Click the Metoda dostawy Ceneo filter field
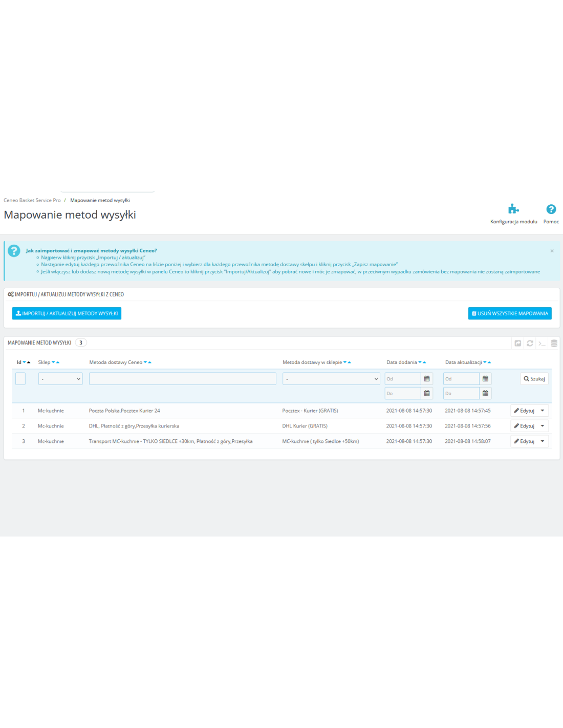563x728 pixels. [x=183, y=379]
